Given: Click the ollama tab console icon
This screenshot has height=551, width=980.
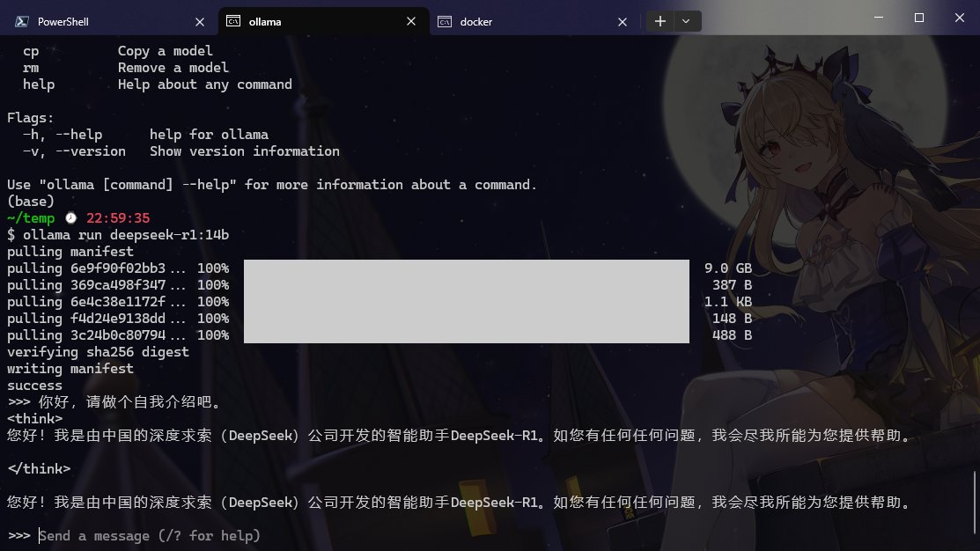Looking at the screenshot, I should pyautogui.click(x=233, y=21).
